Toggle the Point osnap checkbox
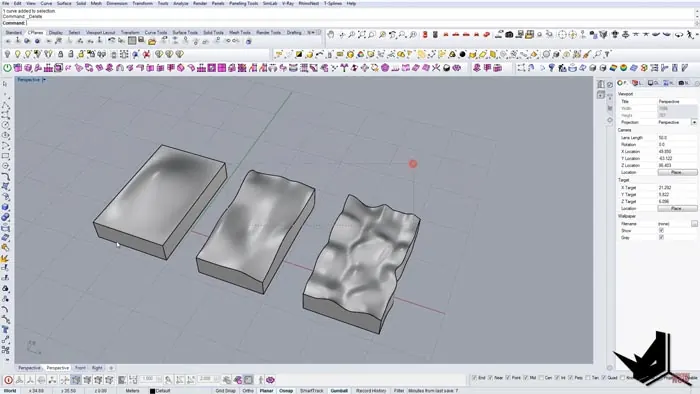The height and width of the screenshot is (394, 700). click(508, 378)
